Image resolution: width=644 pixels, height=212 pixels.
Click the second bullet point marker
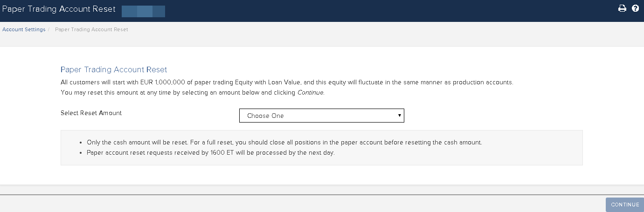[81, 152]
